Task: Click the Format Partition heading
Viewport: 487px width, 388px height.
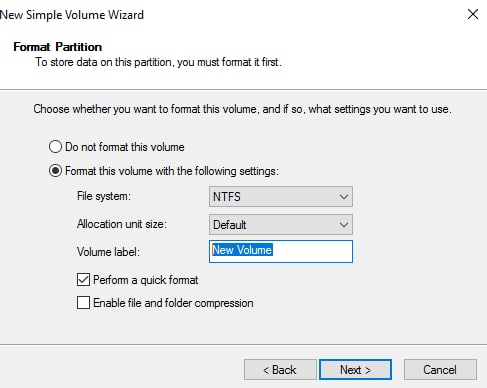Action: point(58,47)
